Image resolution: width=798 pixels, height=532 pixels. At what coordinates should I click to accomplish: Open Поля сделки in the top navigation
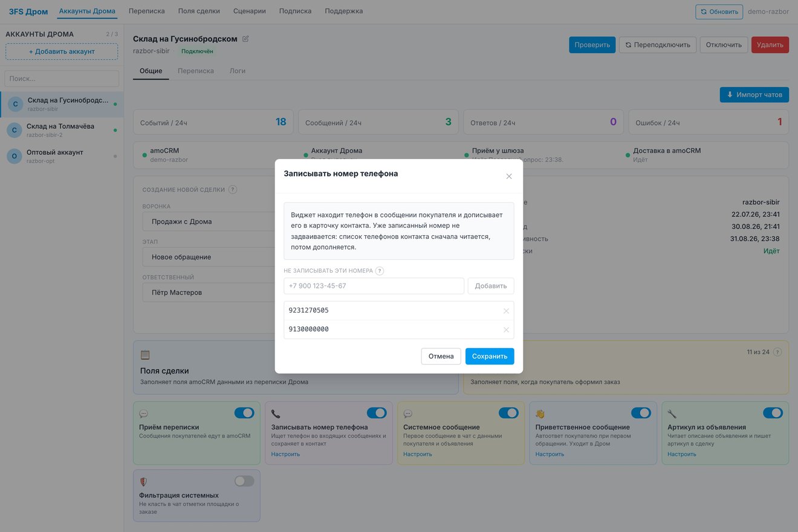pyautogui.click(x=199, y=11)
